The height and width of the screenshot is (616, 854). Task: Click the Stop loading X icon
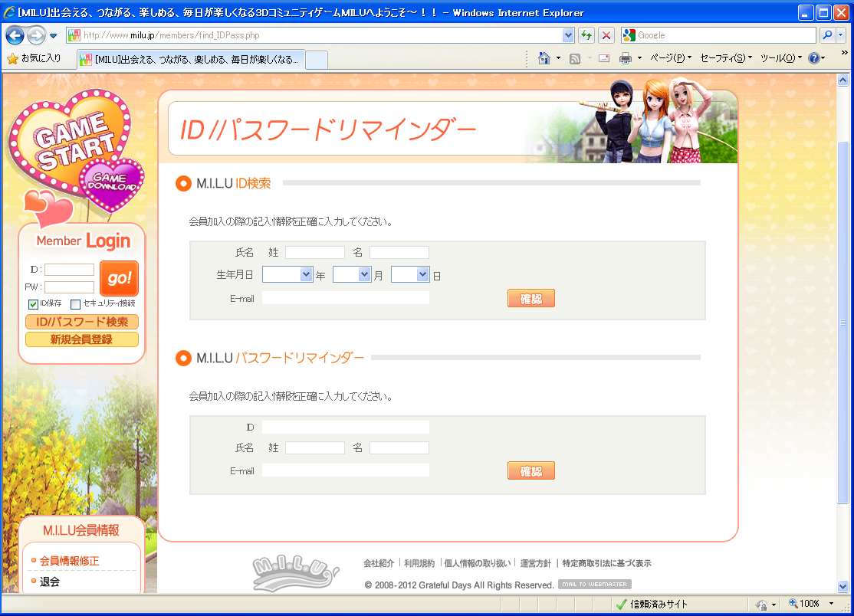(606, 35)
